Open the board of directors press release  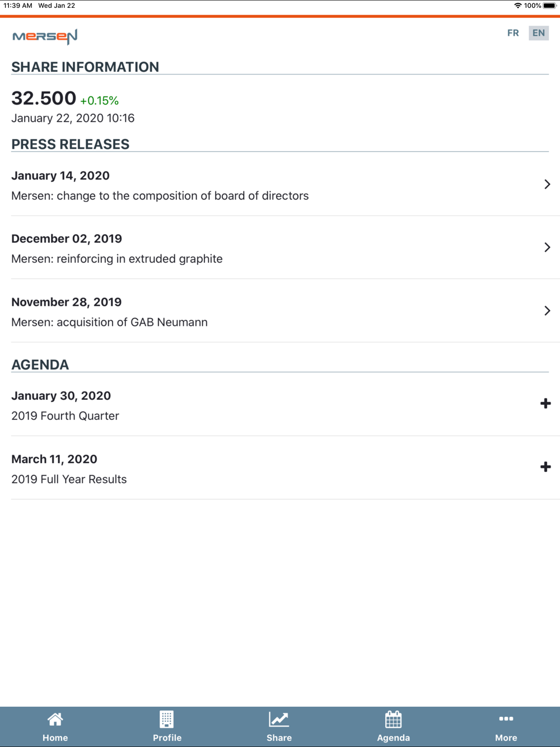pyautogui.click(x=160, y=196)
